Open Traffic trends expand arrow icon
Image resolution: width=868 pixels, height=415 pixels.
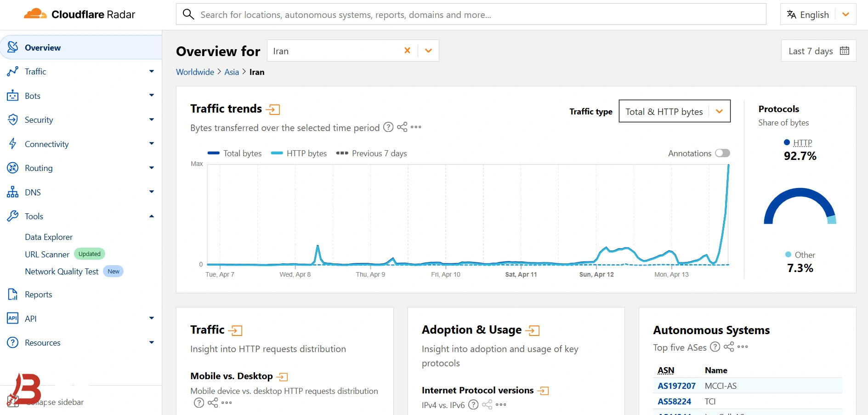click(273, 109)
